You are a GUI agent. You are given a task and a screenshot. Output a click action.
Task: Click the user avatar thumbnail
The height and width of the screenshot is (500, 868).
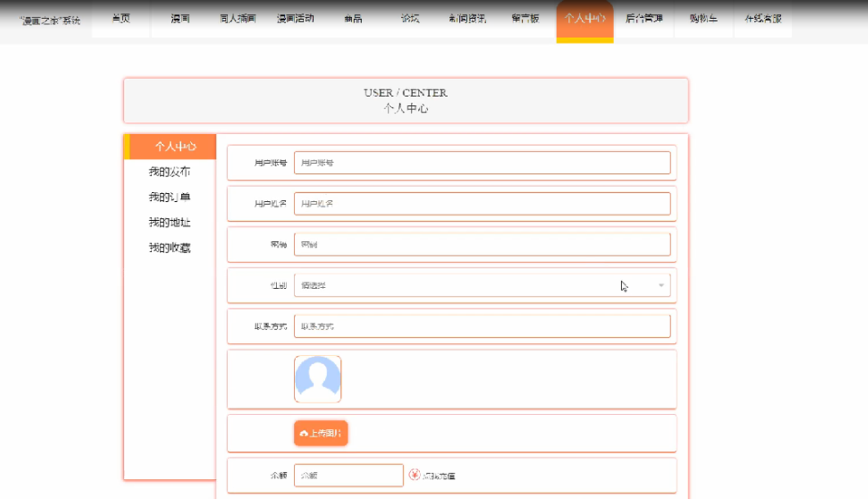coord(318,380)
